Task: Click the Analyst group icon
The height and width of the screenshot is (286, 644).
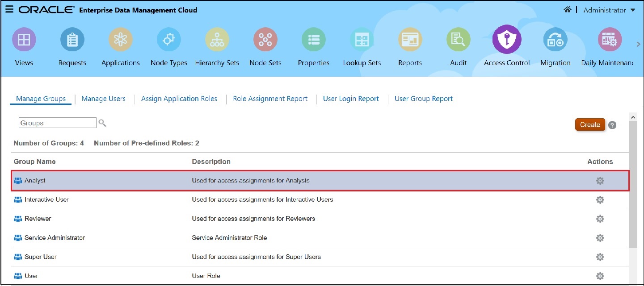Action: click(x=18, y=181)
